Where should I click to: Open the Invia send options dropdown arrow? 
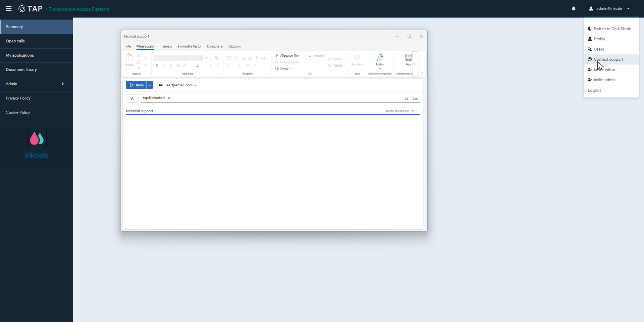coord(150,85)
